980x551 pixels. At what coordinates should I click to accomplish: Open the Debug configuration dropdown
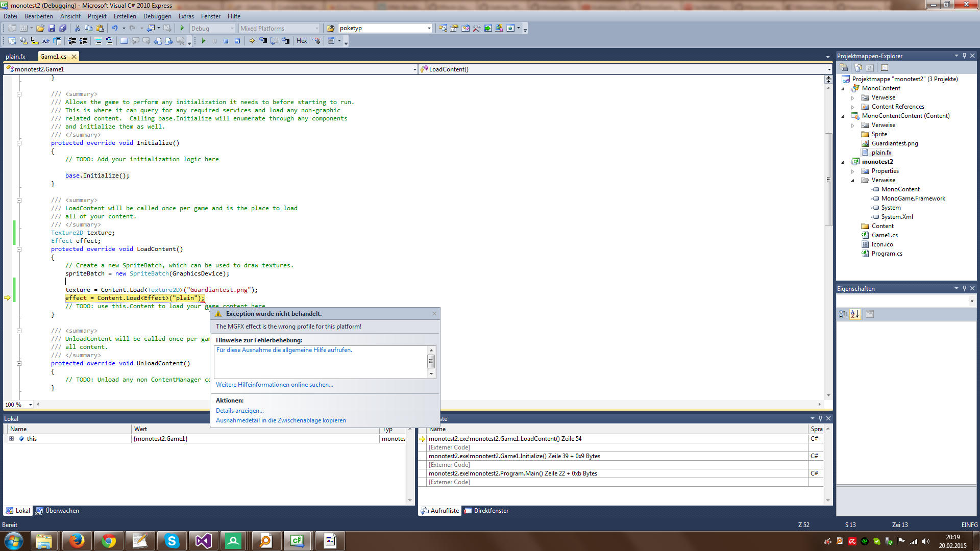tap(232, 29)
